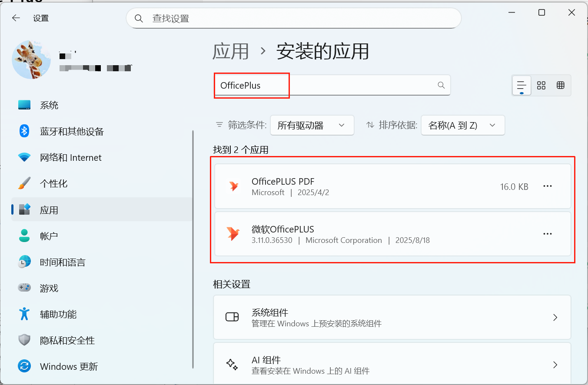Expand the 系统组件 chevron

click(x=555, y=317)
